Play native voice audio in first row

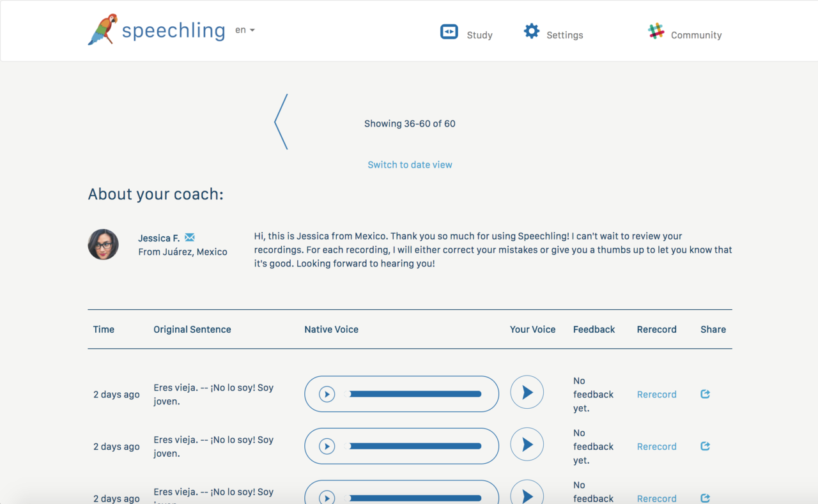[x=327, y=394]
